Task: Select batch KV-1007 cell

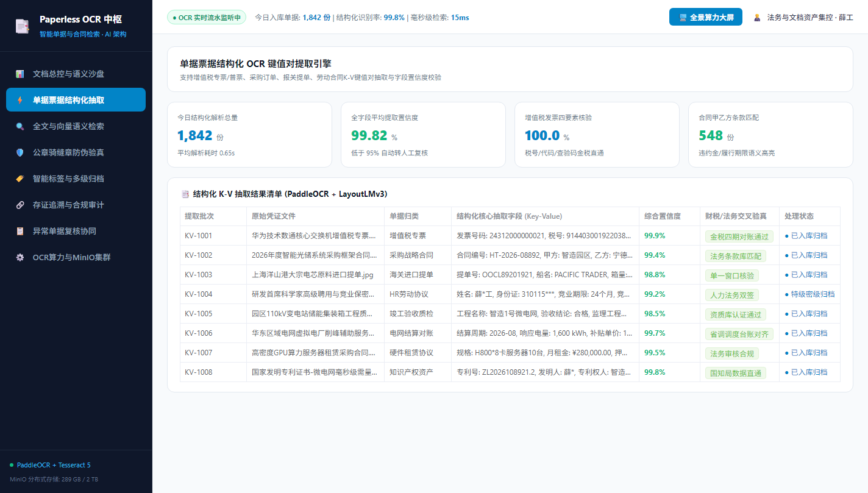Action: pos(213,353)
